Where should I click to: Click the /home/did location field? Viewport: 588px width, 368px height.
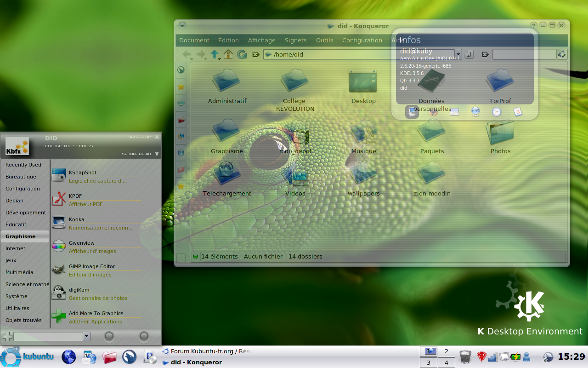359,55
